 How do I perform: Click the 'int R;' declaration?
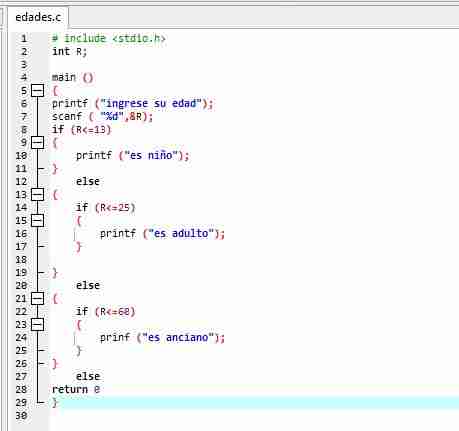tap(69, 51)
